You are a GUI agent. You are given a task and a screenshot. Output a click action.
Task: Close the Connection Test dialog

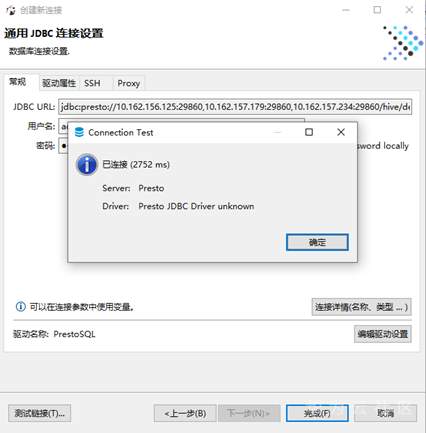(341, 132)
